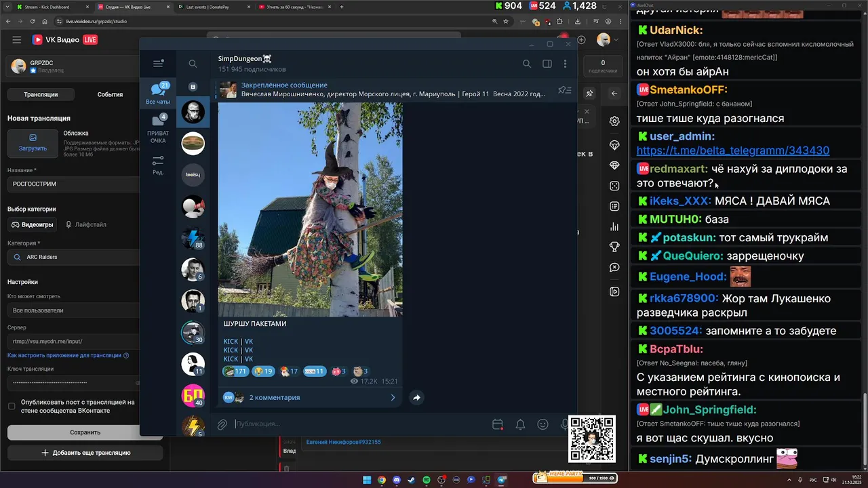The height and width of the screenshot is (488, 868).
Task: Edit the stream title field "РОСГОССТРИМ"
Action: click(x=73, y=184)
